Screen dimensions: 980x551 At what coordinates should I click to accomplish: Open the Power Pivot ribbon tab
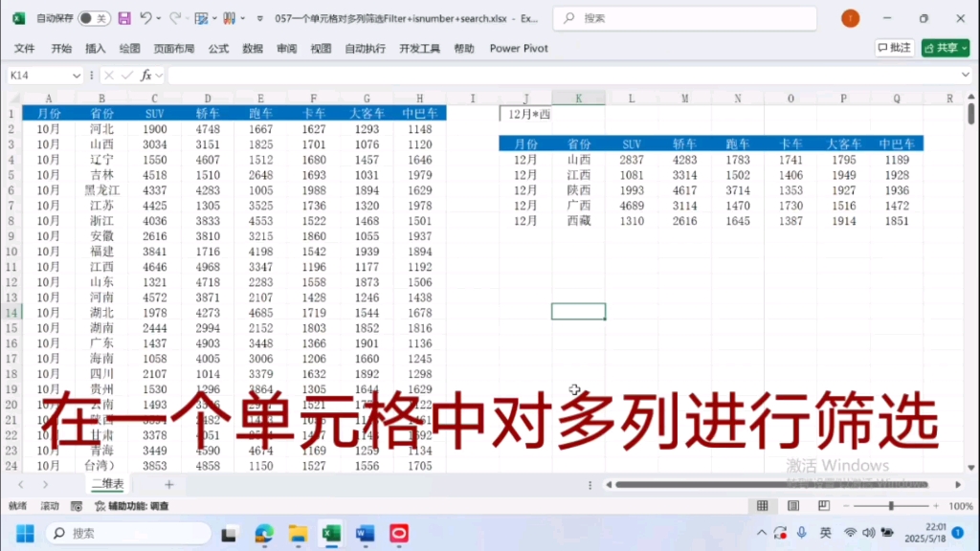coord(518,48)
